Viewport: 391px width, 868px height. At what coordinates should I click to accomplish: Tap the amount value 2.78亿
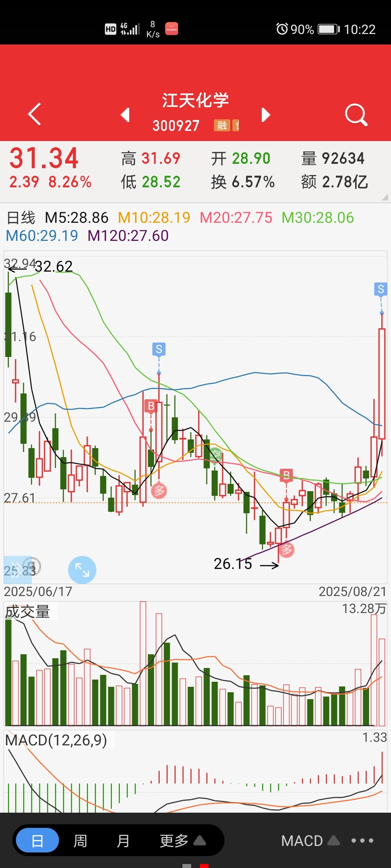point(345,182)
